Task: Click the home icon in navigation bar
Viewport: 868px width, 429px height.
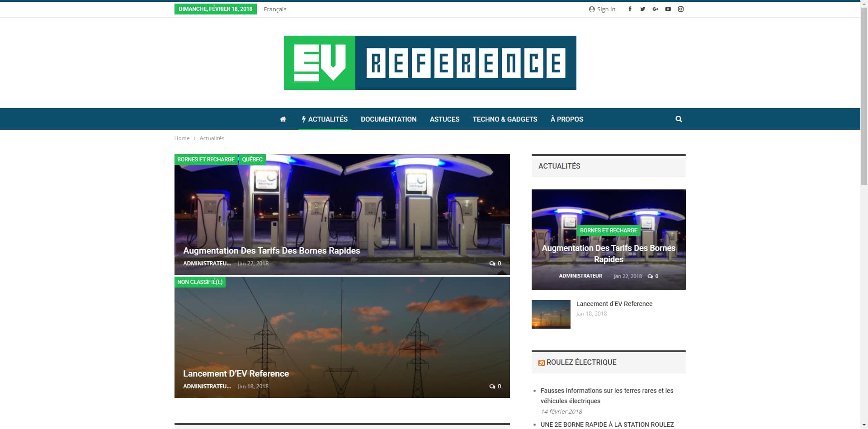Action: point(283,119)
